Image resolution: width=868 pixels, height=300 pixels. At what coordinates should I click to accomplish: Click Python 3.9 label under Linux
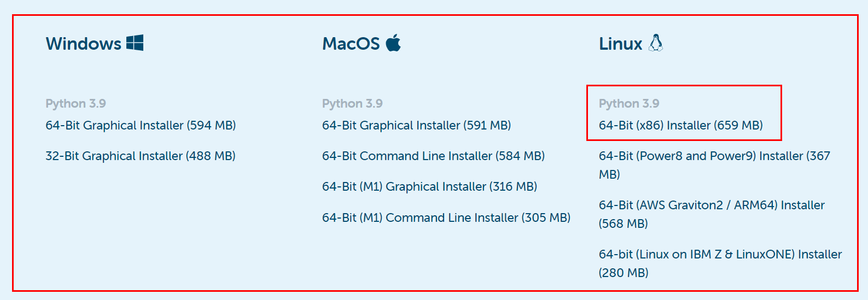629,104
